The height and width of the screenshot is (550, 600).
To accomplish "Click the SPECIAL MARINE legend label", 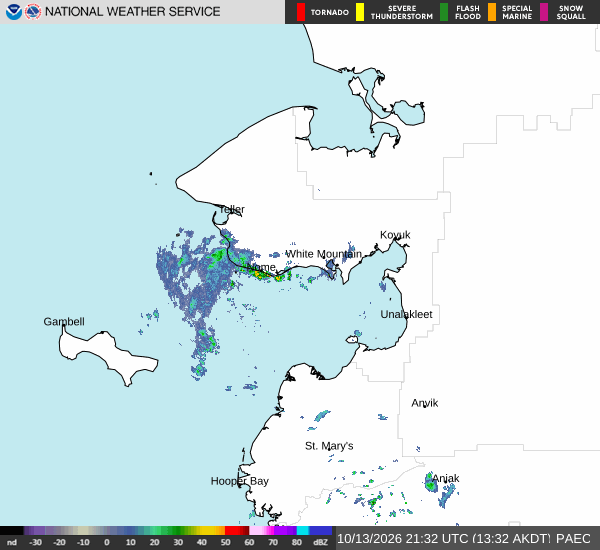I will [517, 12].
